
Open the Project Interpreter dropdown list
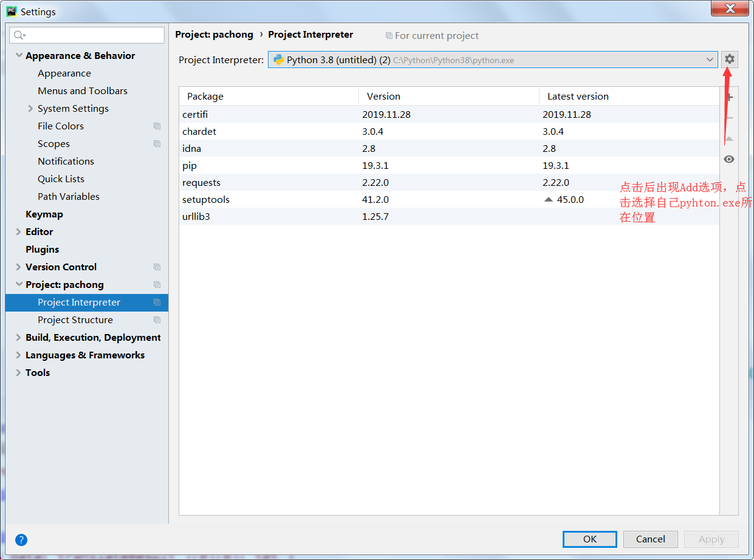[709, 60]
